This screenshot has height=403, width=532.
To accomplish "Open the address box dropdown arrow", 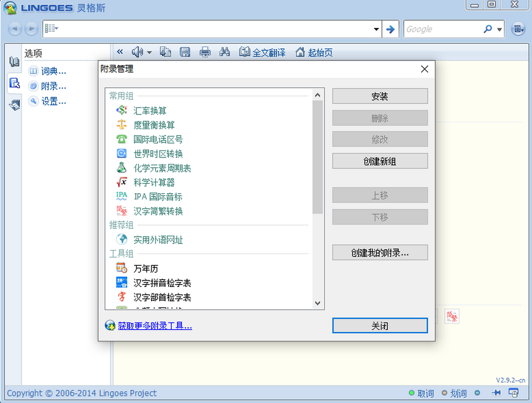I will (376, 29).
